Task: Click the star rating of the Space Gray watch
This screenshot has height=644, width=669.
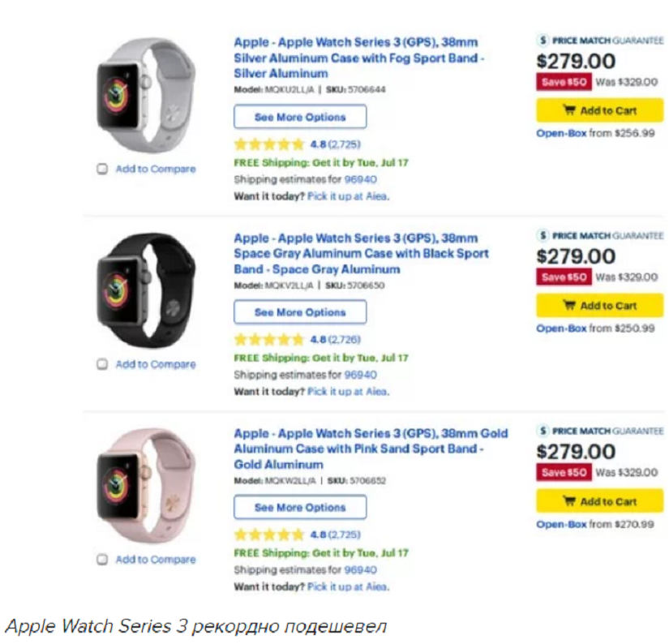Action: [268, 340]
